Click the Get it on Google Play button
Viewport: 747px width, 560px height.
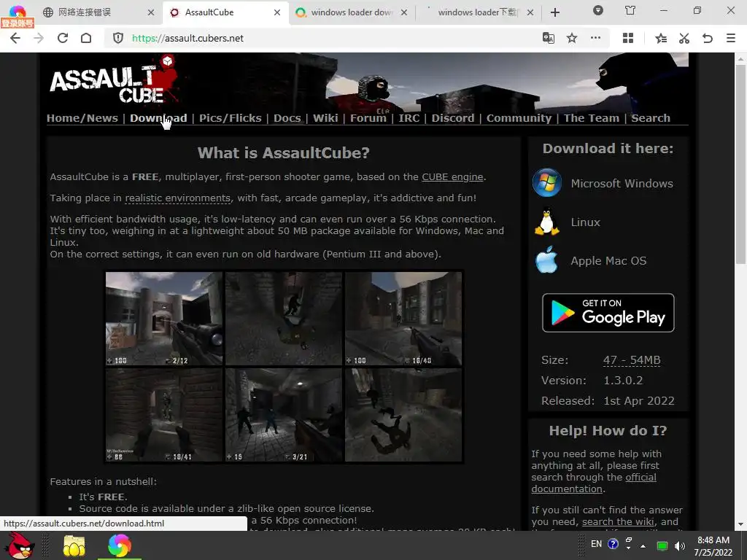tap(608, 312)
